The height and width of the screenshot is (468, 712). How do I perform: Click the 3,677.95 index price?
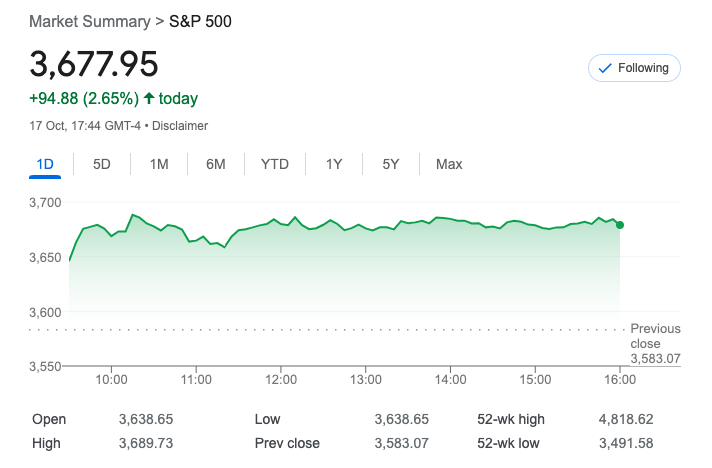[x=94, y=64]
